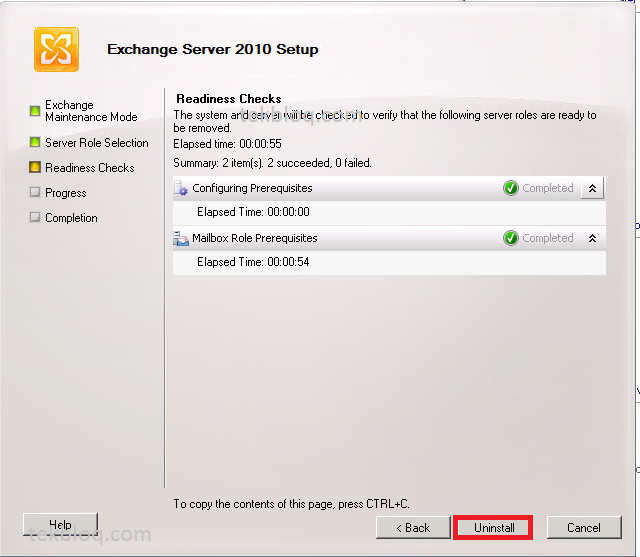Select Server Role Selection step label
Viewport: 640px width, 557px height.
point(97,143)
